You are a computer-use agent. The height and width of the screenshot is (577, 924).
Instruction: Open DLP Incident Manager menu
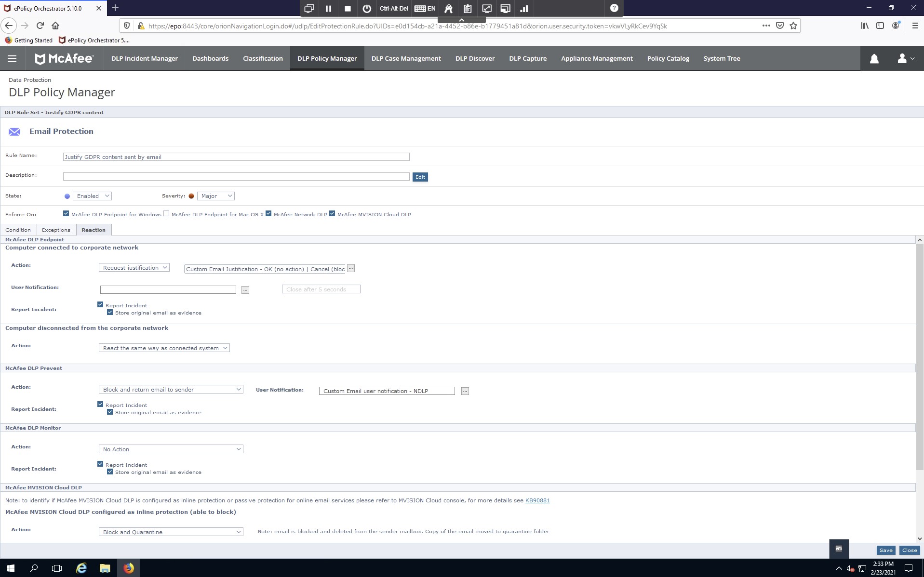(x=145, y=59)
